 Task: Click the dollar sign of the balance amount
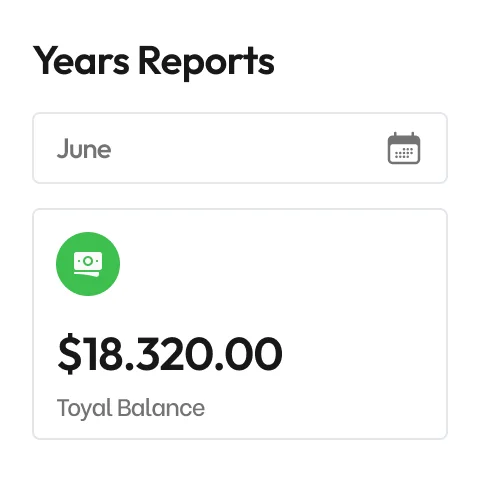(69, 353)
